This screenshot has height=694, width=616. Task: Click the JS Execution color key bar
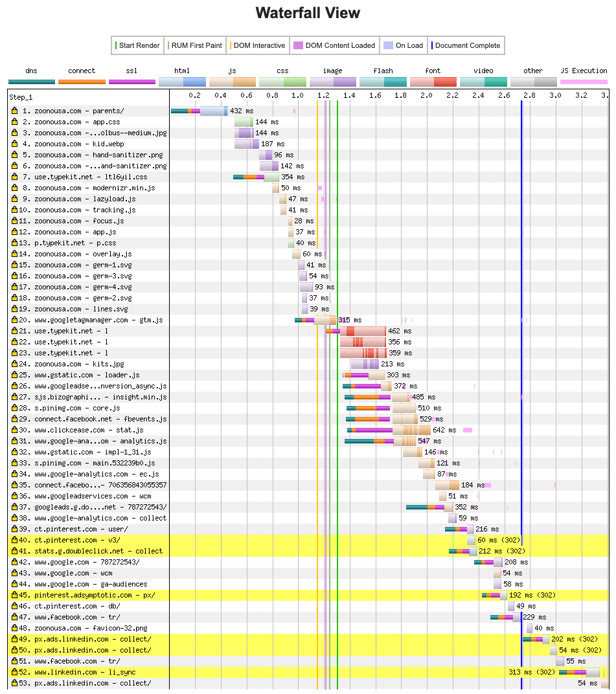click(584, 82)
